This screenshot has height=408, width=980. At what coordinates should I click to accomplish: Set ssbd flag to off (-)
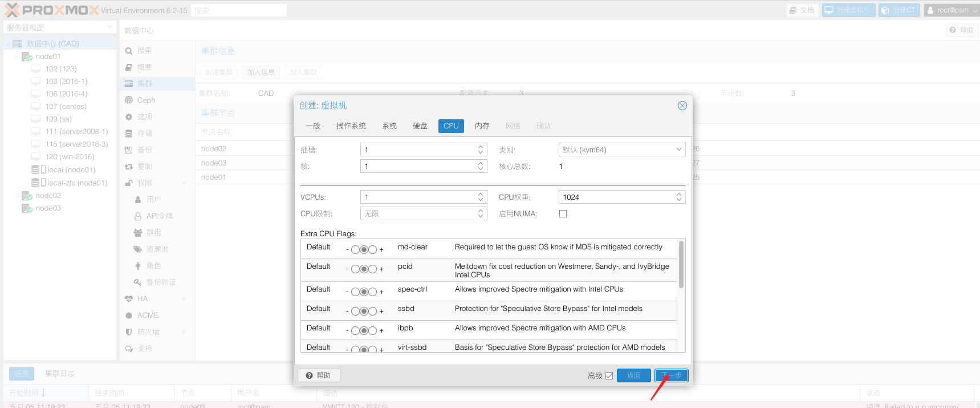(x=355, y=311)
